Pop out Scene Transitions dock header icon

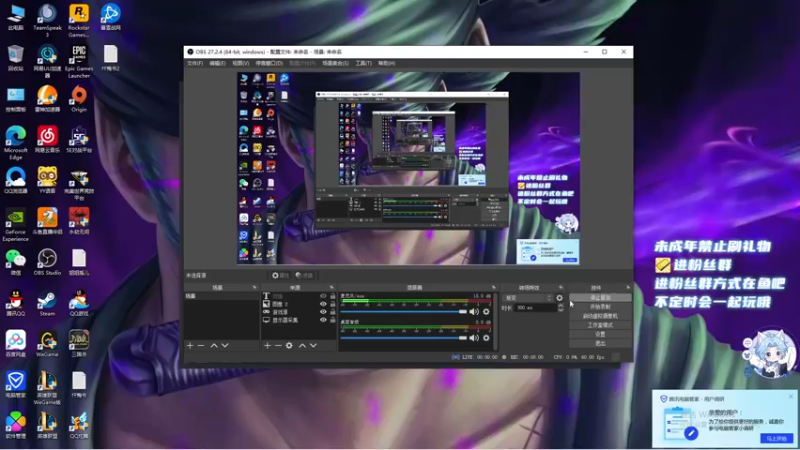pyautogui.click(x=561, y=288)
